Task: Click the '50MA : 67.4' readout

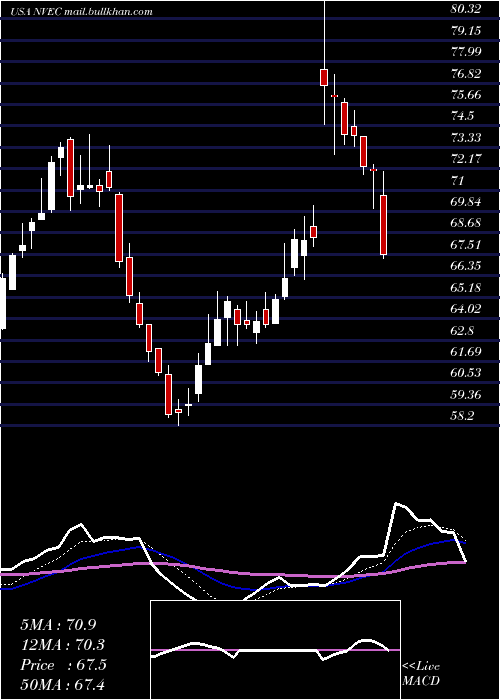Action: click(62, 684)
